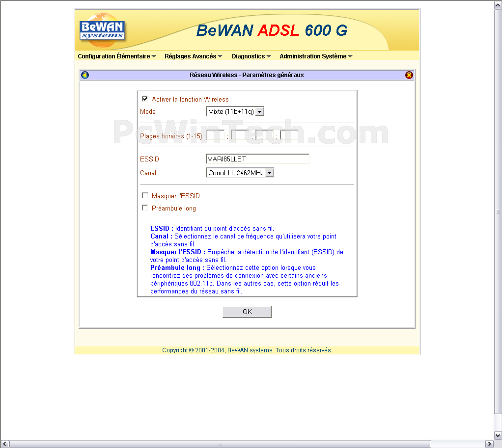The width and height of the screenshot is (502, 448).
Task: Open the Mode dropdown Mixte (11b+11g)
Action: [235, 111]
